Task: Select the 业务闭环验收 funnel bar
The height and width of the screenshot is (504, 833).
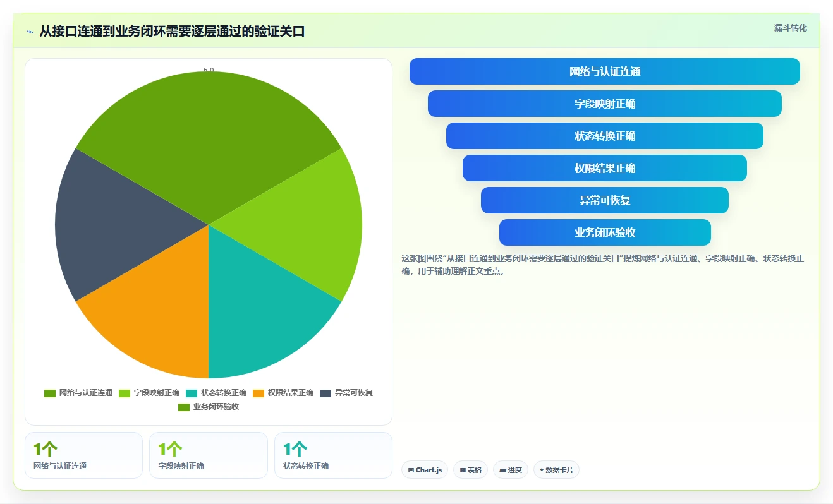Action: (605, 232)
